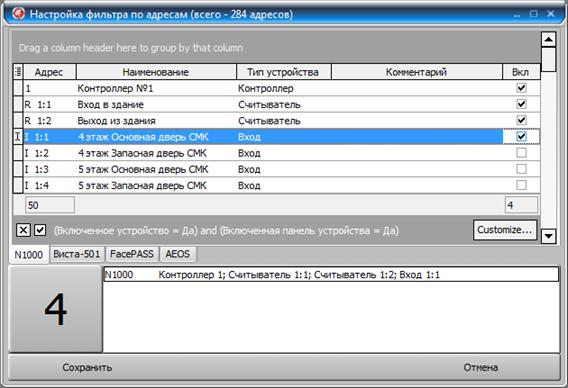Viewport: 568px width, 388px height.
Task: Click address cell R 1:2
Action: pos(50,120)
